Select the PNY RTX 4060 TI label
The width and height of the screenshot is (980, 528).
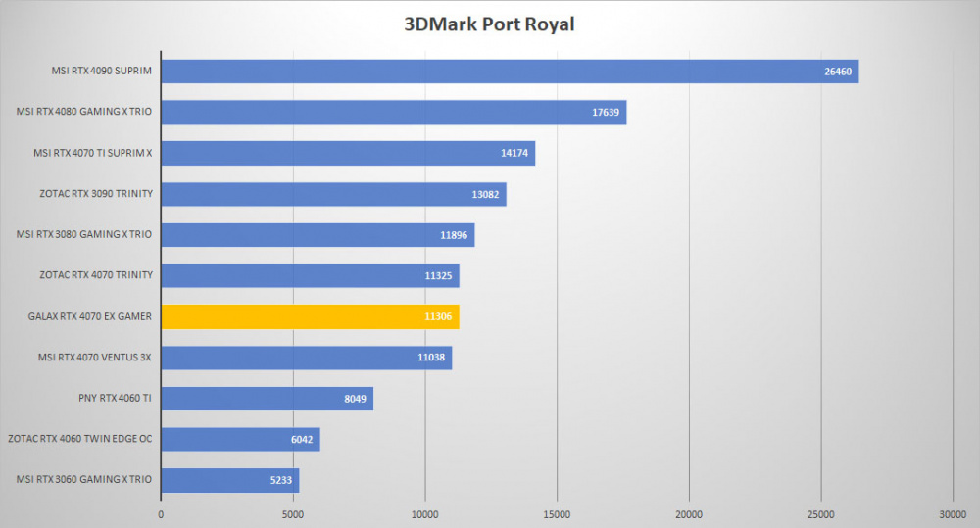[x=115, y=398]
